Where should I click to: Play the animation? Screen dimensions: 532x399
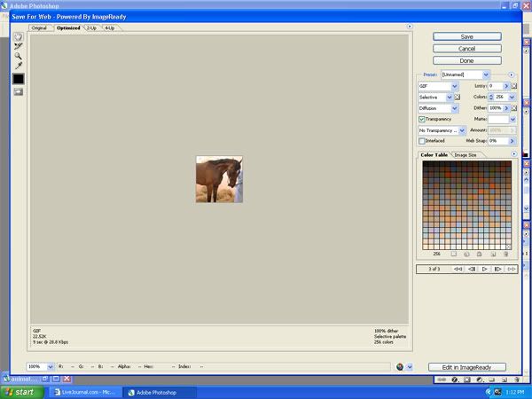click(484, 269)
